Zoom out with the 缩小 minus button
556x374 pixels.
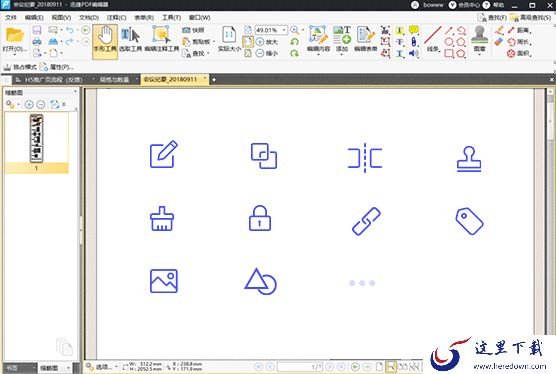(266, 53)
